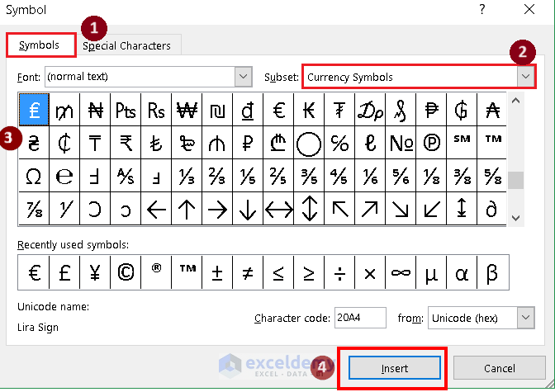
Task: Pick the recently used Yen symbol
Action: [95, 272]
